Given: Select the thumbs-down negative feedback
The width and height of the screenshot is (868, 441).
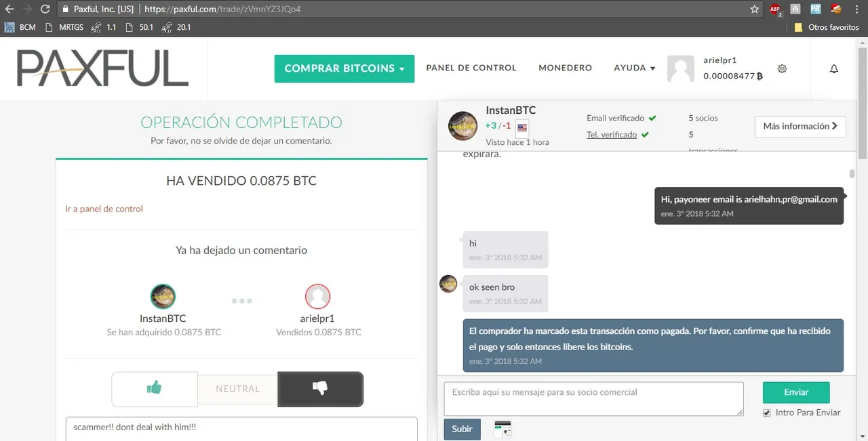Looking at the screenshot, I should click(x=320, y=389).
